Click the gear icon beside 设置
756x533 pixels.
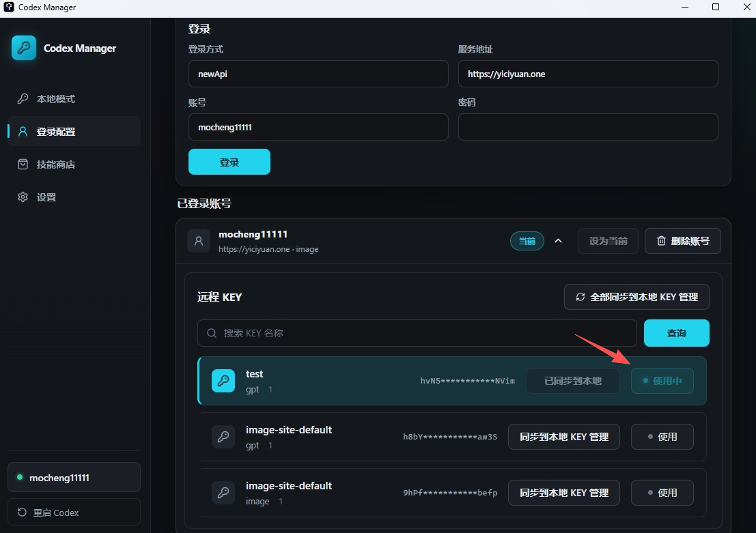click(23, 197)
